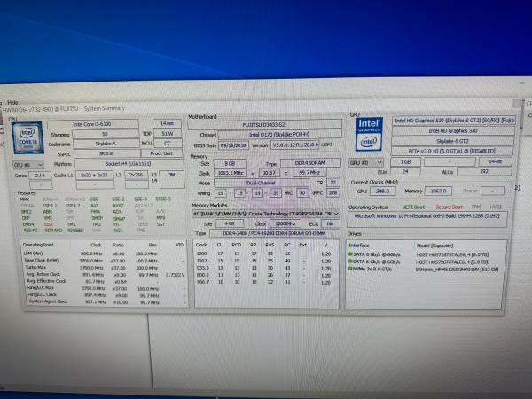The image size is (532, 399).
Task: Click the Ratio column header
Action: coord(118,245)
